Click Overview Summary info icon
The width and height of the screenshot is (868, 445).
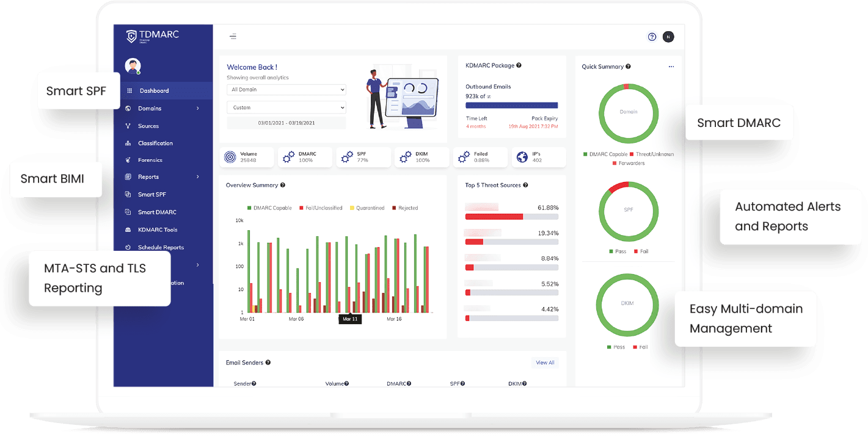(282, 185)
